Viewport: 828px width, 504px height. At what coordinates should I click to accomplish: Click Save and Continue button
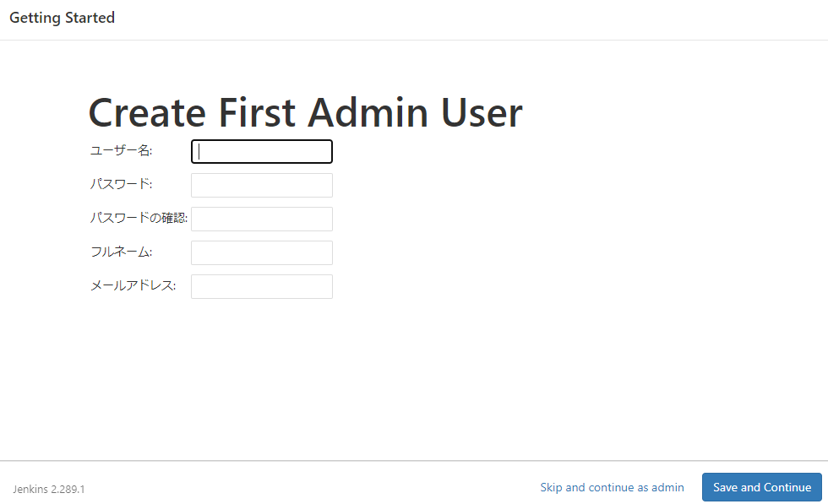point(761,487)
